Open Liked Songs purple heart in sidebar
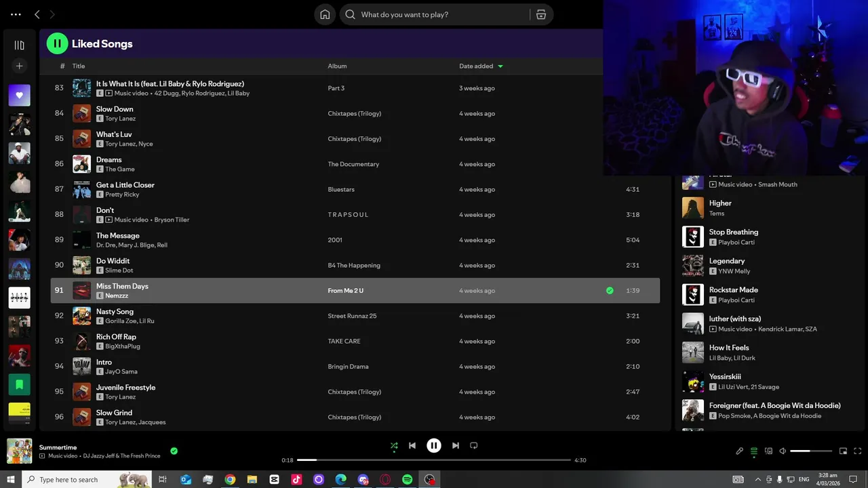The image size is (868, 488). [x=19, y=96]
